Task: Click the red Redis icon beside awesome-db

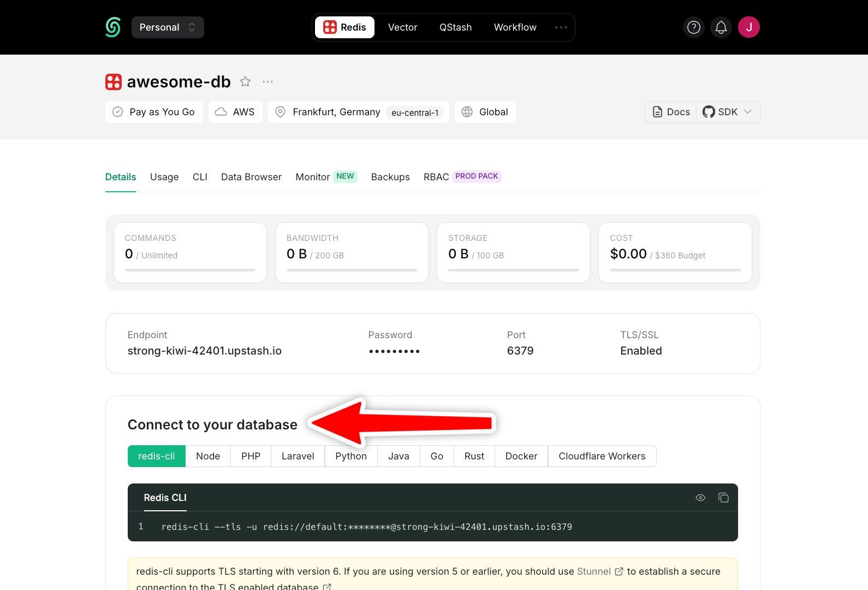Action: [114, 82]
